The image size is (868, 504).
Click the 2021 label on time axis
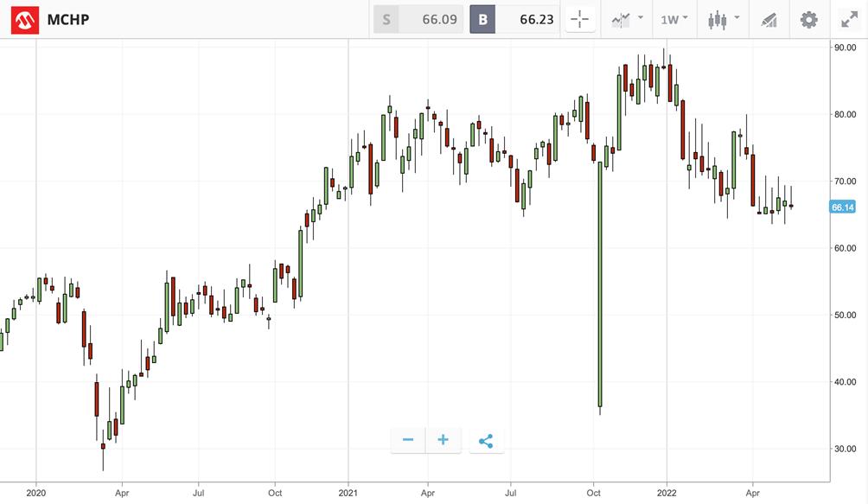pos(348,490)
